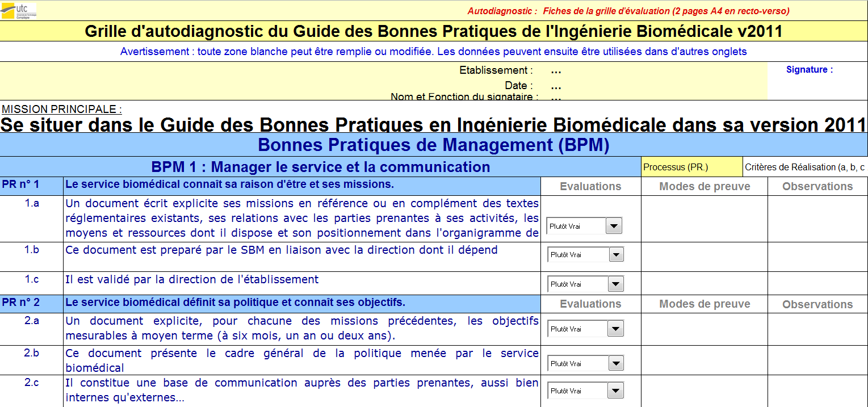Click the 'Processus (PR.)' yellow legend cell
This screenshot has height=407, width=868.
coord(691,167)
